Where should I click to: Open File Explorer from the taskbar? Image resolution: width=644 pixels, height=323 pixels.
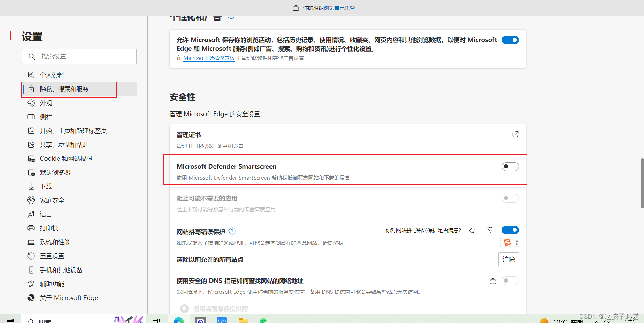point(243,321)
